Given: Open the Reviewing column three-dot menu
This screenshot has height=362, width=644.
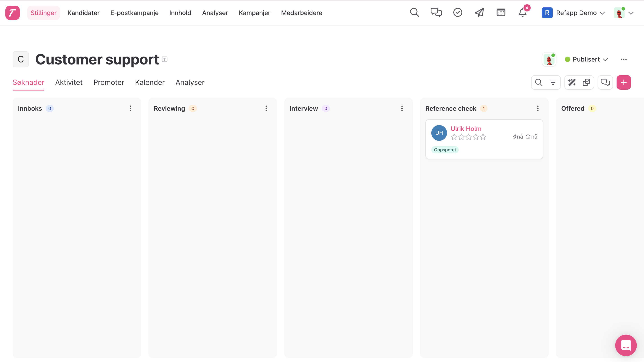Looking at the screenshot, I should tap(266, 108).
